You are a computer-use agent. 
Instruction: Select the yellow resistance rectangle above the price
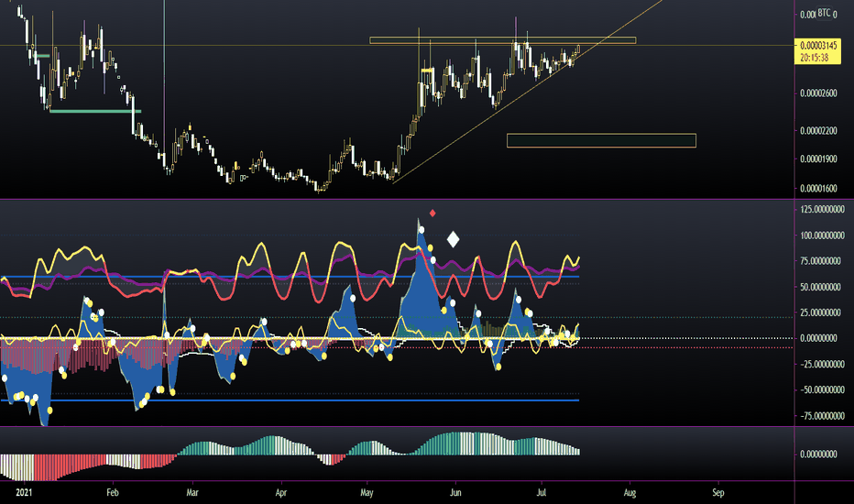[x=503, y=40]
